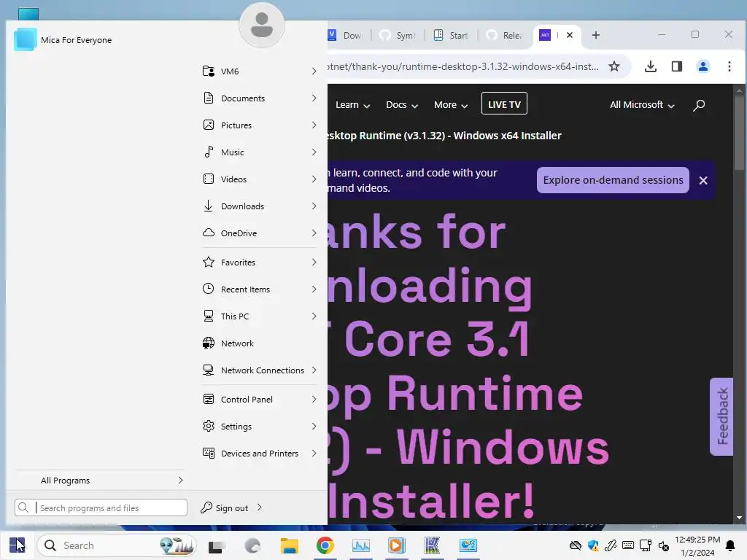Switch to the Rele browser tab
The image size is (747, 560).
[x=505, y=35]
